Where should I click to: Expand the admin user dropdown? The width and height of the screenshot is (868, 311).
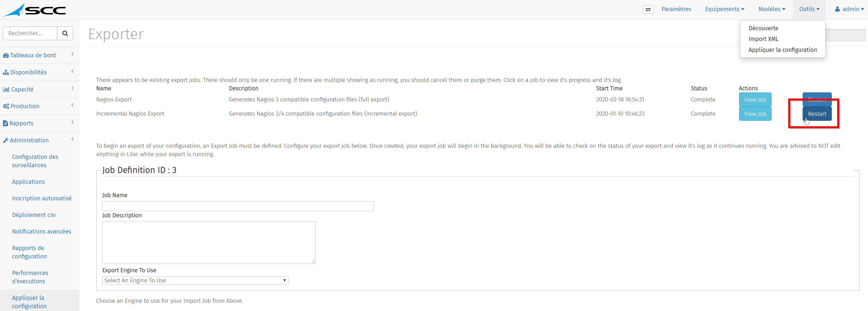pyautogui.click(x=849, y=9)
